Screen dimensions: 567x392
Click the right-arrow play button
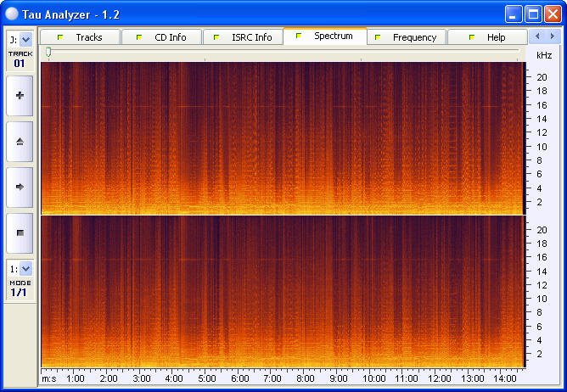coord(20,187)
